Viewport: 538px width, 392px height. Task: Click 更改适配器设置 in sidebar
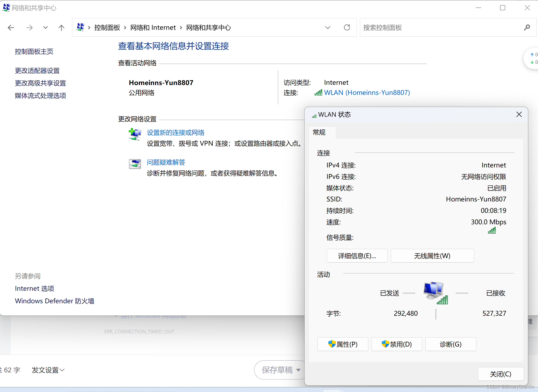pos(37,71)
